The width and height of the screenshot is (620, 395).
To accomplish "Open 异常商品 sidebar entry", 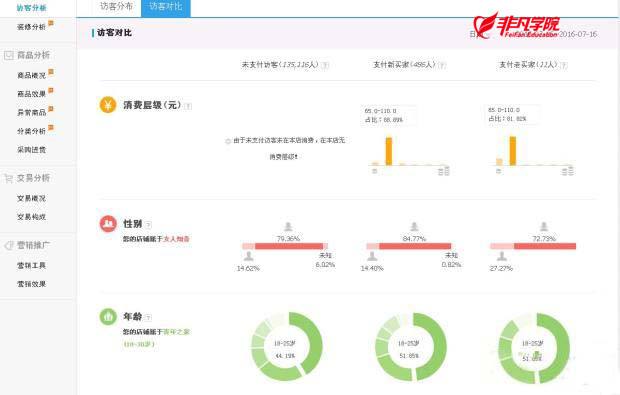I will pyautogui.click(x=31, y=112).
